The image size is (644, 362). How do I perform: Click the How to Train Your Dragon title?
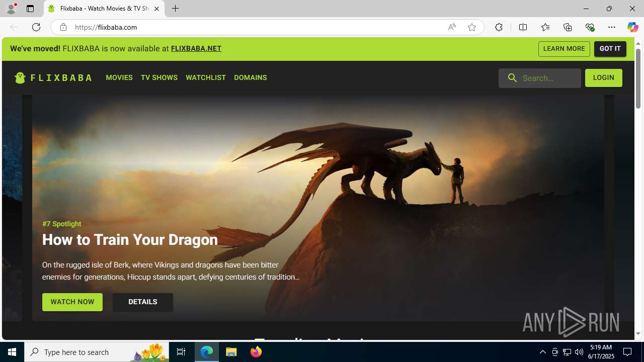(130, 240)
